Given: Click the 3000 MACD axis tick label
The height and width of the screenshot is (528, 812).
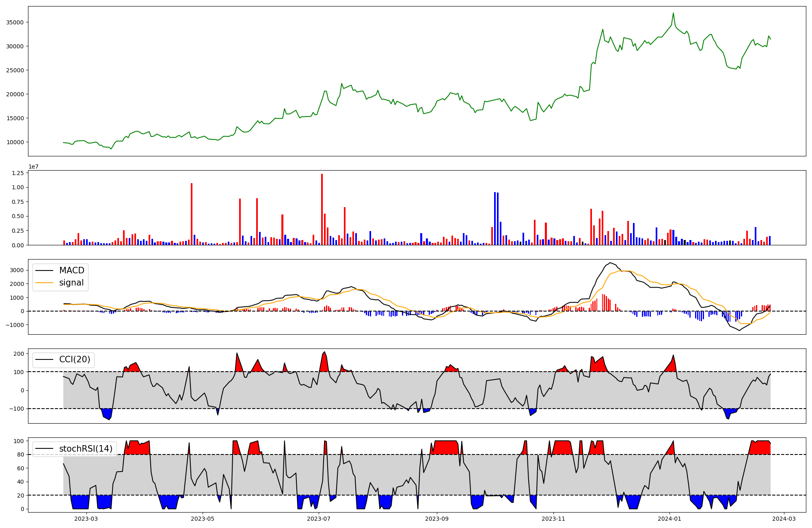Looking at the screenshot, I should [16, 270].
